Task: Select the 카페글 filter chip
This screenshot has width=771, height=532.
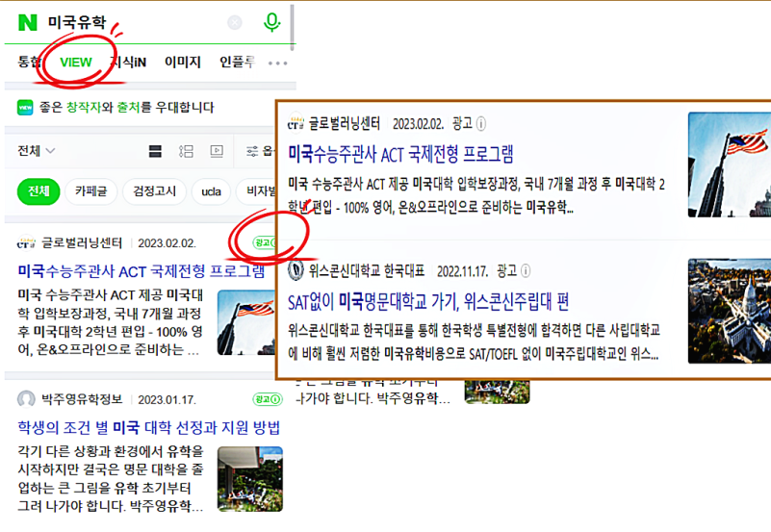Action: [x=91, y=191]
